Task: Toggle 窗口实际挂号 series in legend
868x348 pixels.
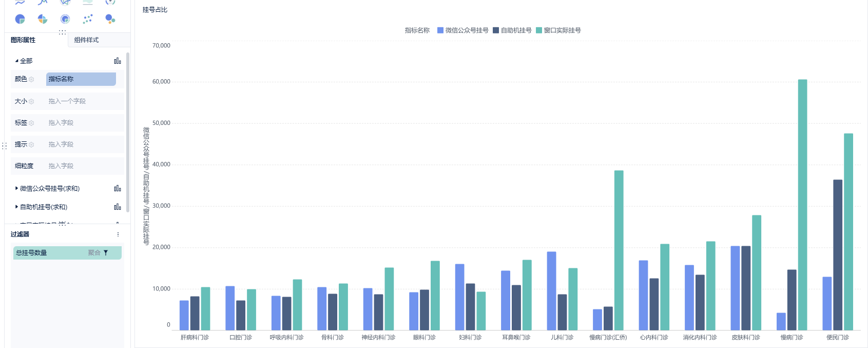Action: 558,30
